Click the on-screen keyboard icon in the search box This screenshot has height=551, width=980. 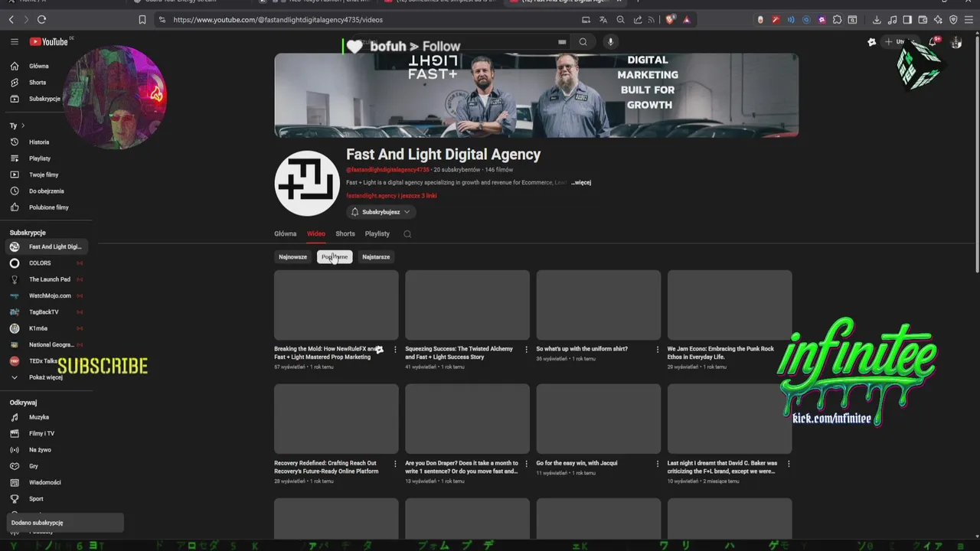[x=562, y=42]
